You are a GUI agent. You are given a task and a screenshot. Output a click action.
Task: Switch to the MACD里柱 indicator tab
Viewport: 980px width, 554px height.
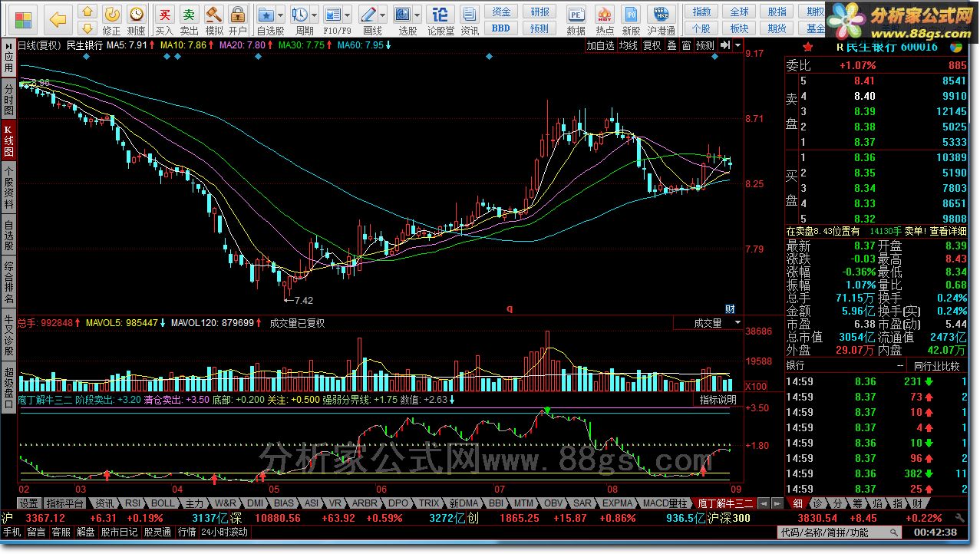pyautogui.click(x=665, y=503)
